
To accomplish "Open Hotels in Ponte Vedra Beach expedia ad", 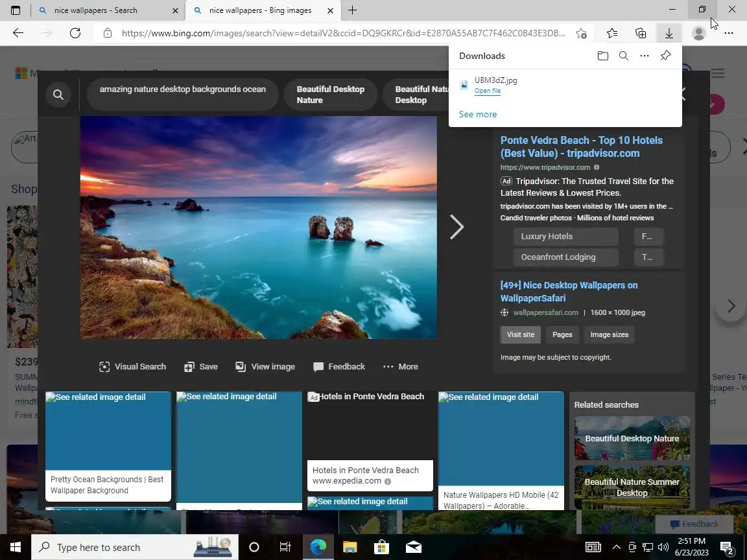I will [370, 441].
